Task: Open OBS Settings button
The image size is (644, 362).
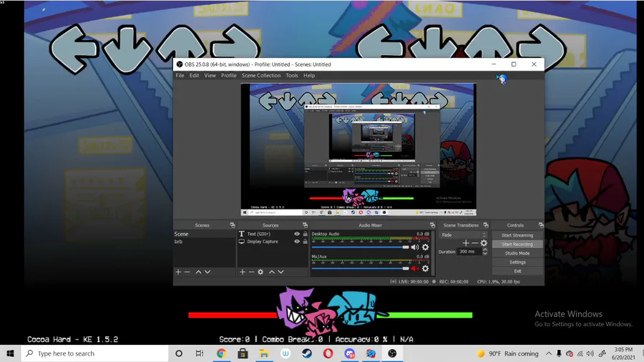Action: pyautogui.click(x=517, y=263)
